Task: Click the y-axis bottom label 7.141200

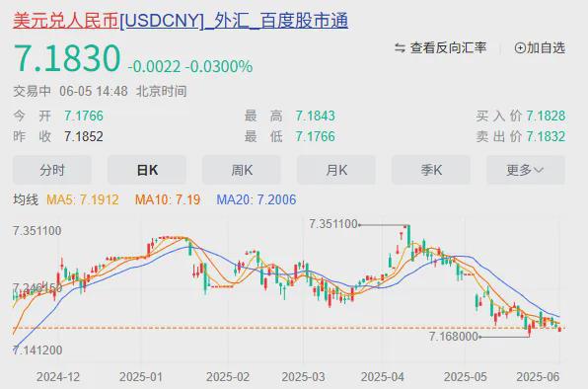Action: coord(37,350)
